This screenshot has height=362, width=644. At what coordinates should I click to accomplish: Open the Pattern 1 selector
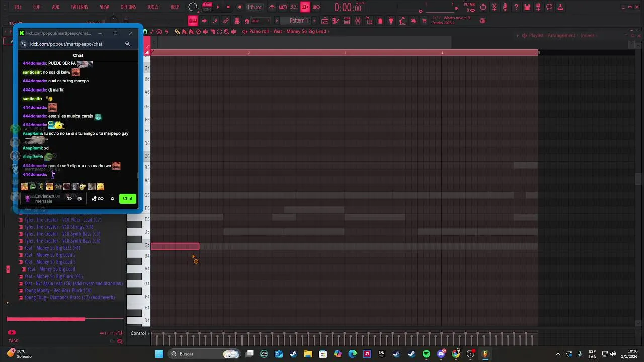pyautogui.click(x=298, y=21)
